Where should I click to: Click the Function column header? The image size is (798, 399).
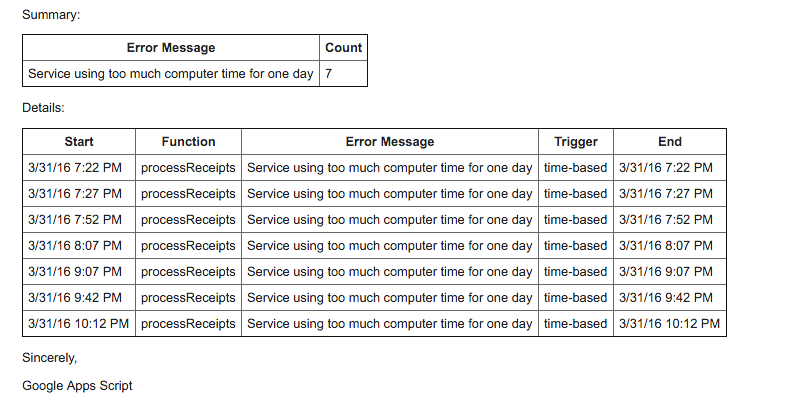point(188,141)
